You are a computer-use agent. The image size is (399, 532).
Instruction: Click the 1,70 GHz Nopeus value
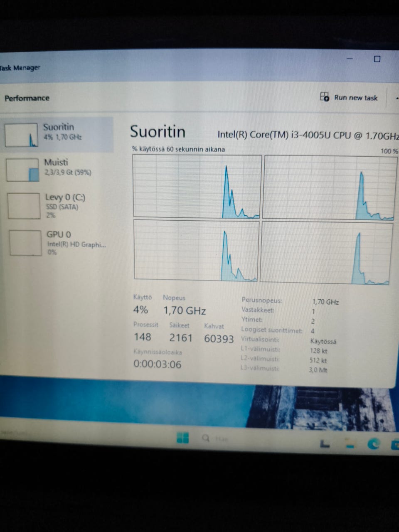click(x=185, y=310)
